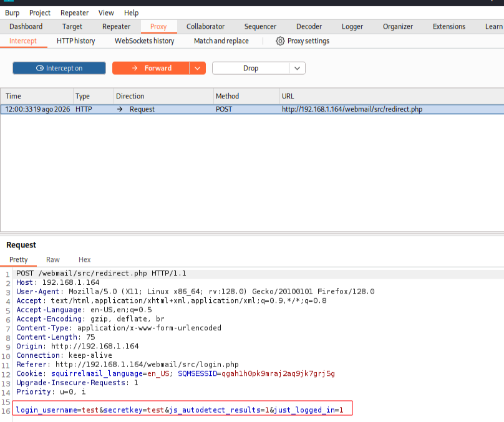Select the intercepted POST redirect.php request row
This screenshot has height=422, width=504.
tap(252, 109)
